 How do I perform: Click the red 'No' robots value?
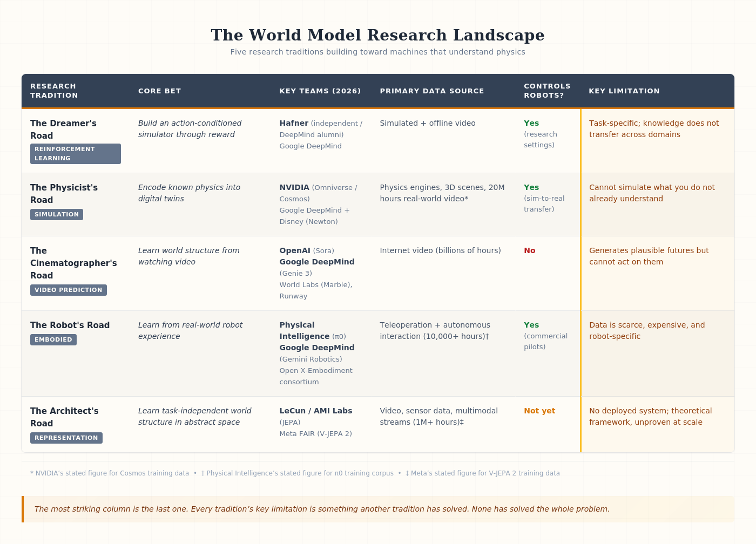pos(530,250)
